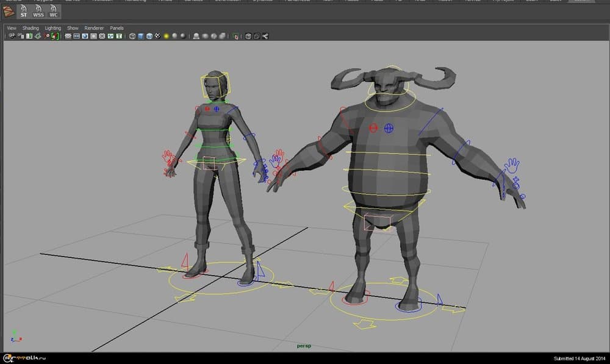Screen dimensions: 610x364
Task: Enable the Textured display icon
Action: (x=157, y=35)
